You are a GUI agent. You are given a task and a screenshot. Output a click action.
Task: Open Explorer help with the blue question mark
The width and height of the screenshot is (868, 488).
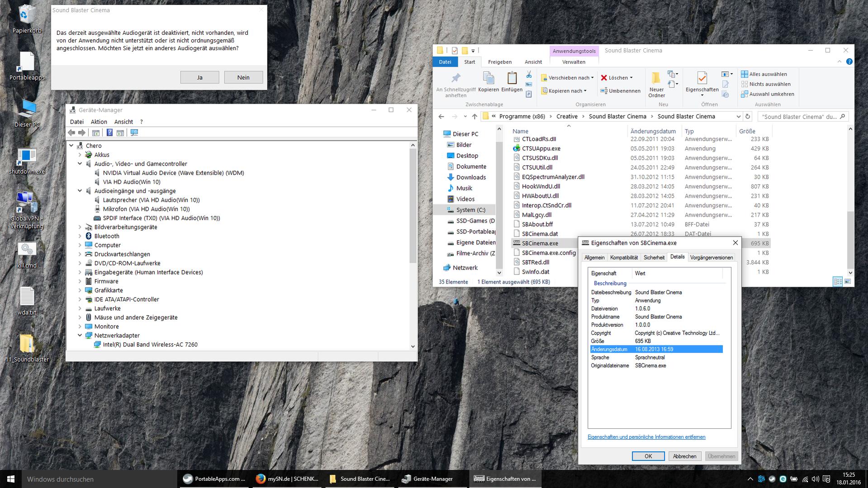(849, 62)
